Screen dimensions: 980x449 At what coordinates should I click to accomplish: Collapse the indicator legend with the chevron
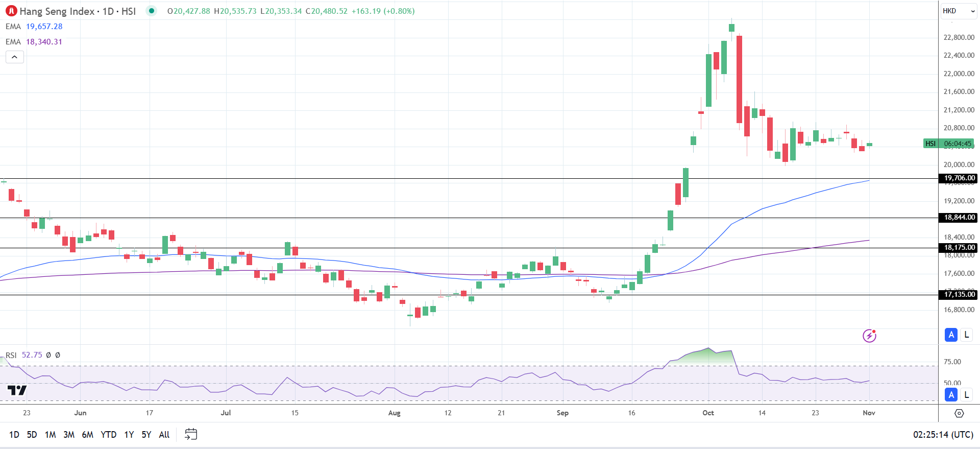15,57
